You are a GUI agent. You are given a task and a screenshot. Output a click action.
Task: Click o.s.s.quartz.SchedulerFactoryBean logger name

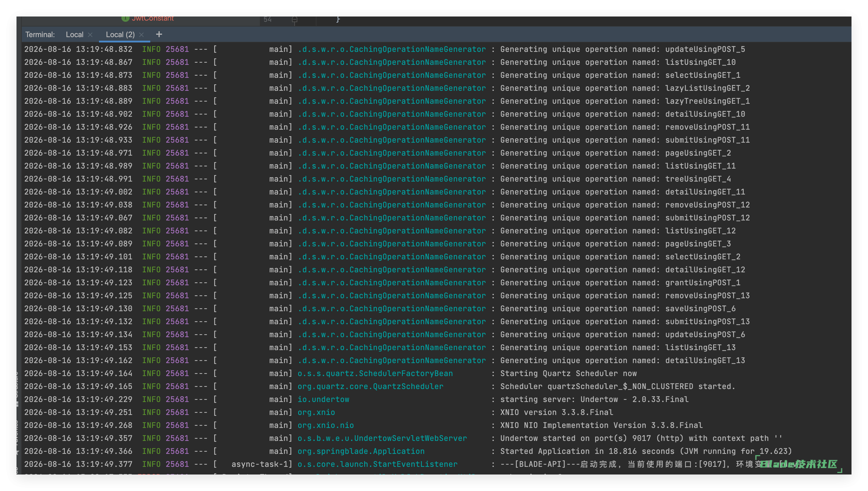point(375,373)
